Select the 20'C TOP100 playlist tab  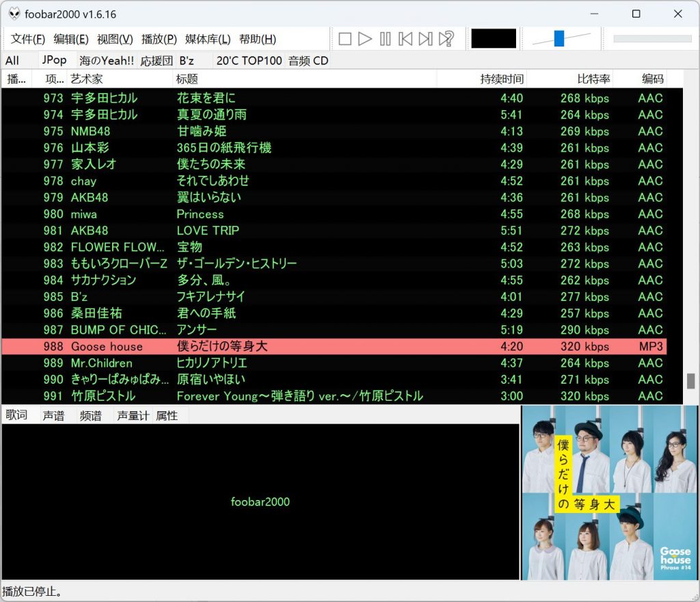pos(249,61)
